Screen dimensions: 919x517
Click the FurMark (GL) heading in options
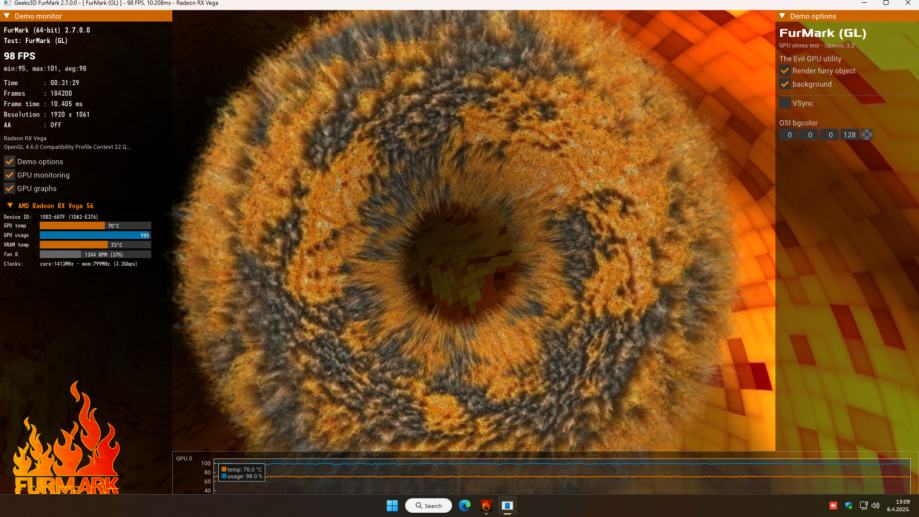click(822, 33)
